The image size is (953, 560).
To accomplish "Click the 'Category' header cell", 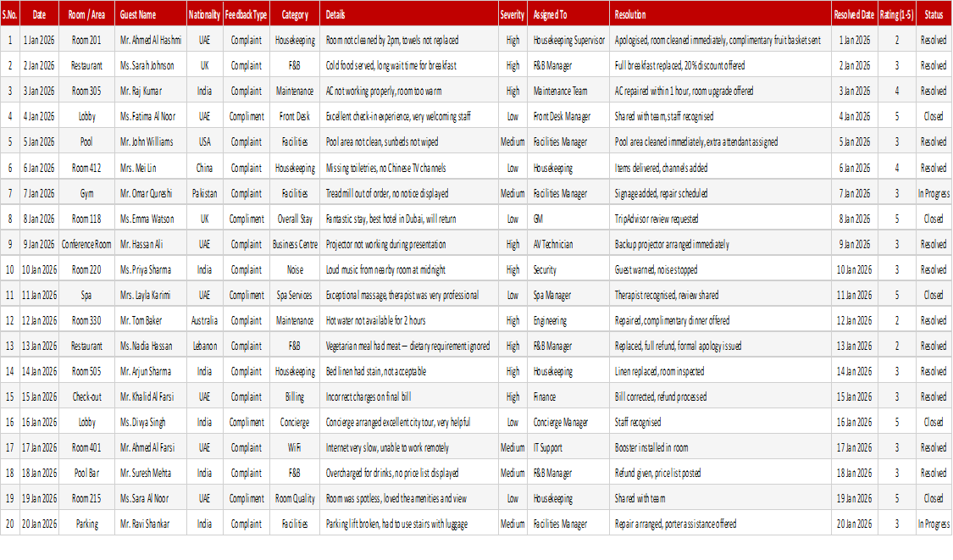I will 295,14.
